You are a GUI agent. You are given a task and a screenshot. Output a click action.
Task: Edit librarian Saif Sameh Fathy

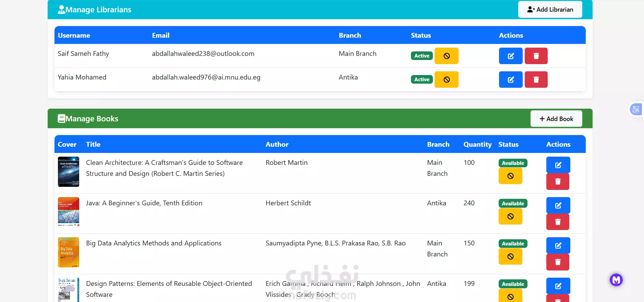tap(511, 56)
